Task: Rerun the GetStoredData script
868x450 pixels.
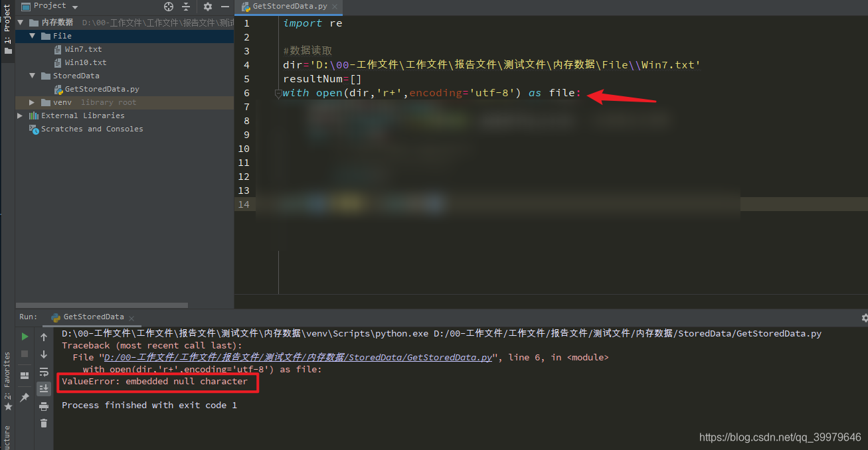Action: click(x=24, y=337)
